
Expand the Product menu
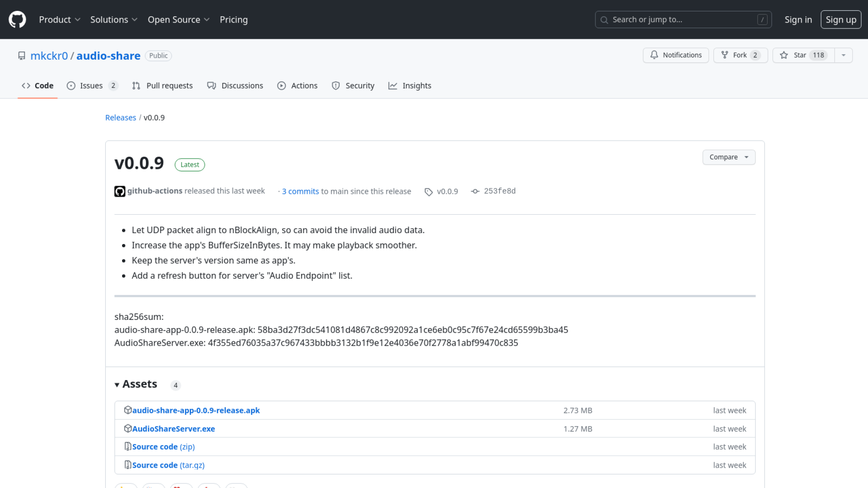pos(59,19)
